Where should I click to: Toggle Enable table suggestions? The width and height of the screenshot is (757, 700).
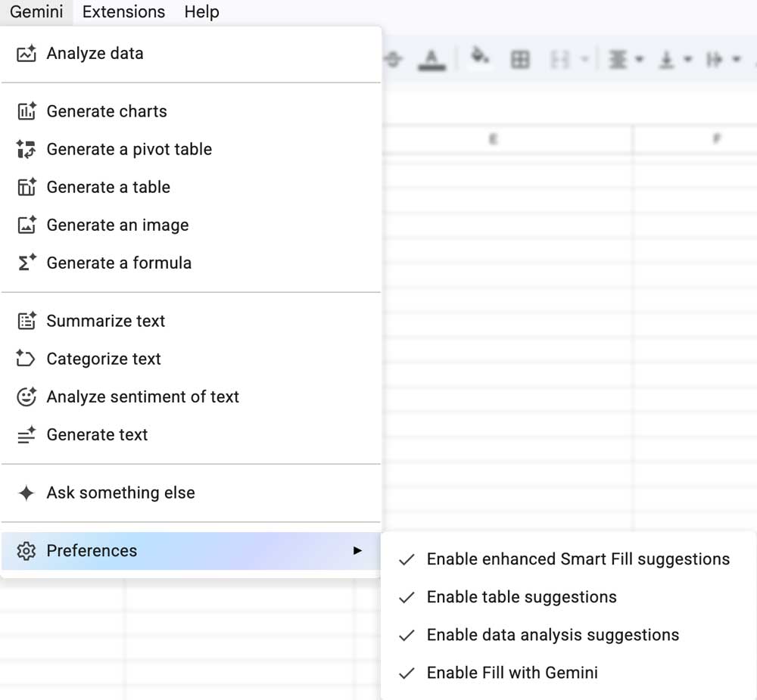click(569, 597)
